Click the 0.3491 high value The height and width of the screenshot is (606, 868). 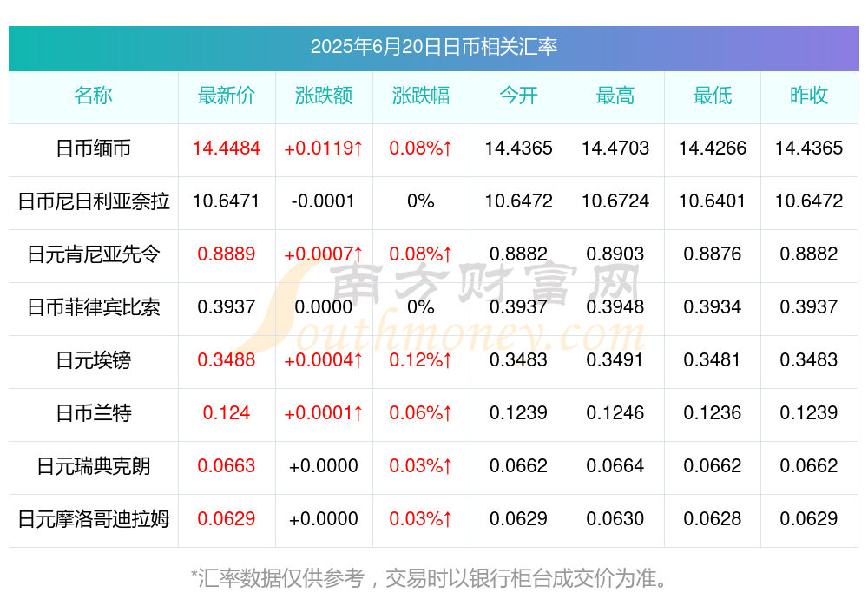[x=615, y=359]
